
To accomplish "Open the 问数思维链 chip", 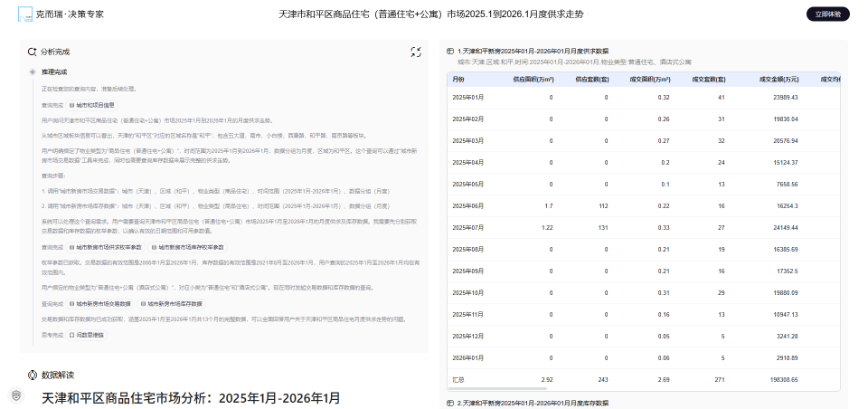I will 87,336.
